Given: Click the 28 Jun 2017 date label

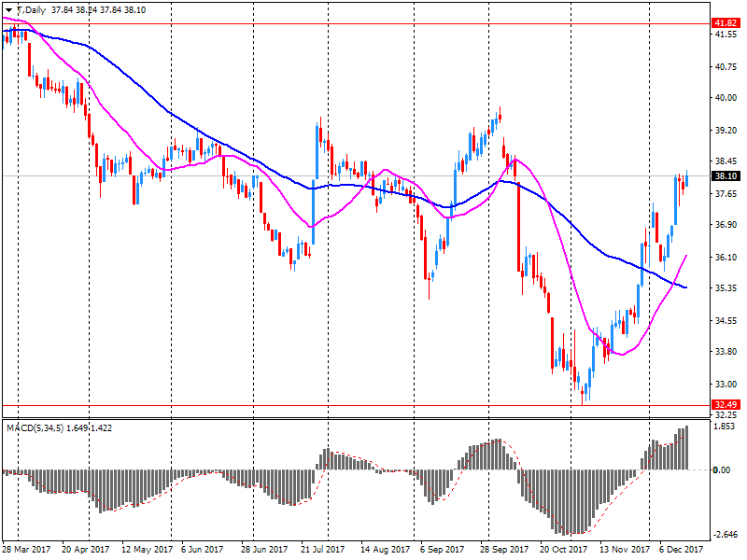Looking at the screenshot, I should (x=264, y=550).
